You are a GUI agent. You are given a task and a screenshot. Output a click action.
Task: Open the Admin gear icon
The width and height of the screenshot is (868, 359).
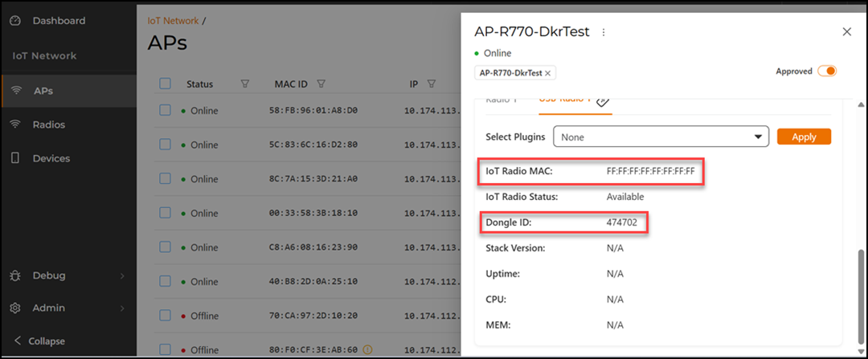[x=15, y=308]
